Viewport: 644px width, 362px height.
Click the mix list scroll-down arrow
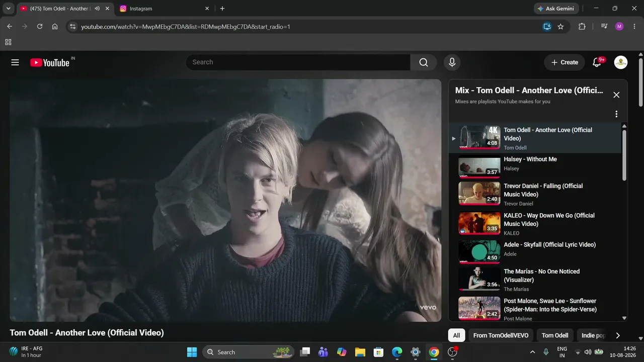point(624,318)
